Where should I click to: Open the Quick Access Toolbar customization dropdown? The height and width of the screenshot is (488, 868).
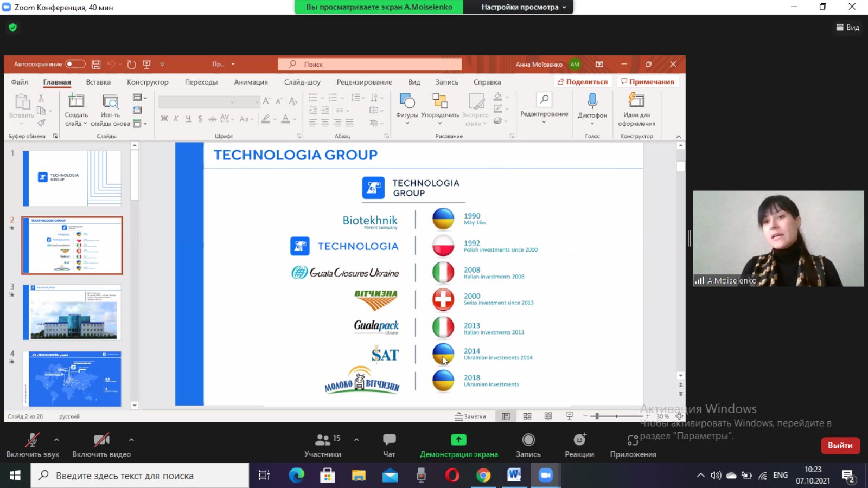click(162, 65)
